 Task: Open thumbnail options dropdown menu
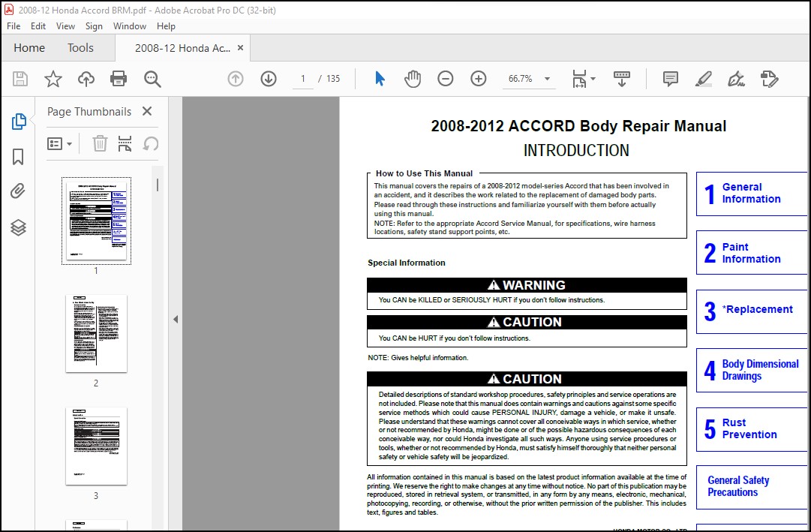(x=59, y=143)
